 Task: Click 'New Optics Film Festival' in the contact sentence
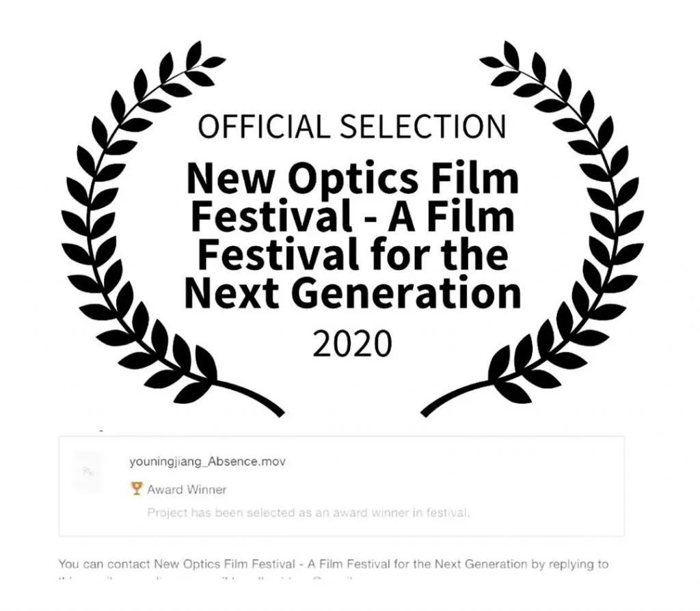(x=224, y=564)
